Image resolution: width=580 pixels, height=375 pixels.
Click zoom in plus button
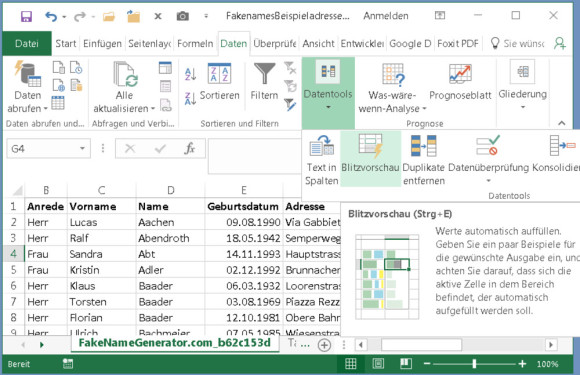tap(522, 364)
